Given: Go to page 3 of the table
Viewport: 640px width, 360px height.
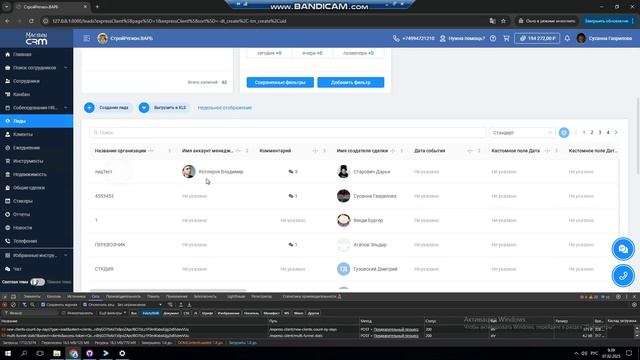Looking at the screenshot, I should pyautogui.click(x=600, y=132).
